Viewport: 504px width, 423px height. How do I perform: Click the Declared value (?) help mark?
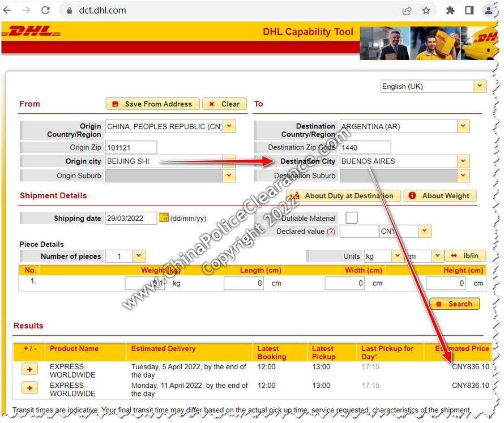point(331,232)
